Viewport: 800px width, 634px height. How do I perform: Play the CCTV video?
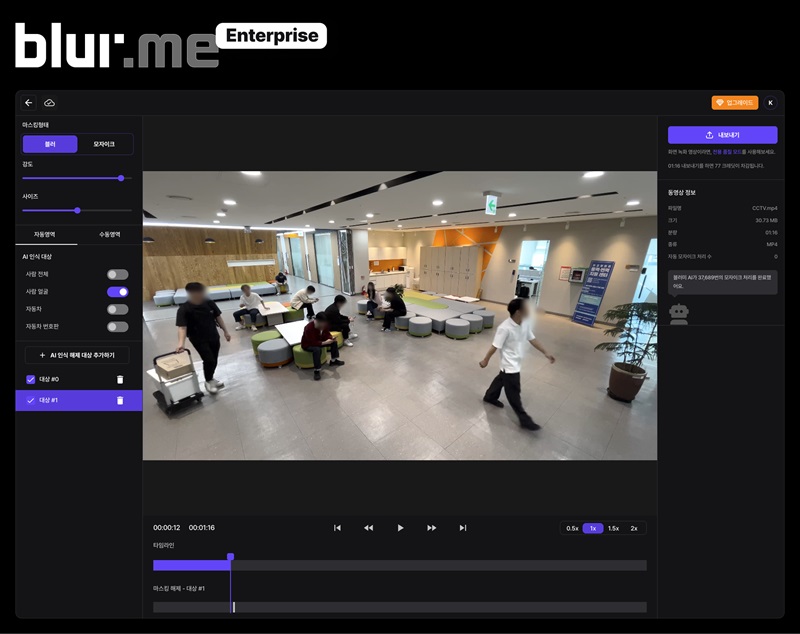[400, 528]
